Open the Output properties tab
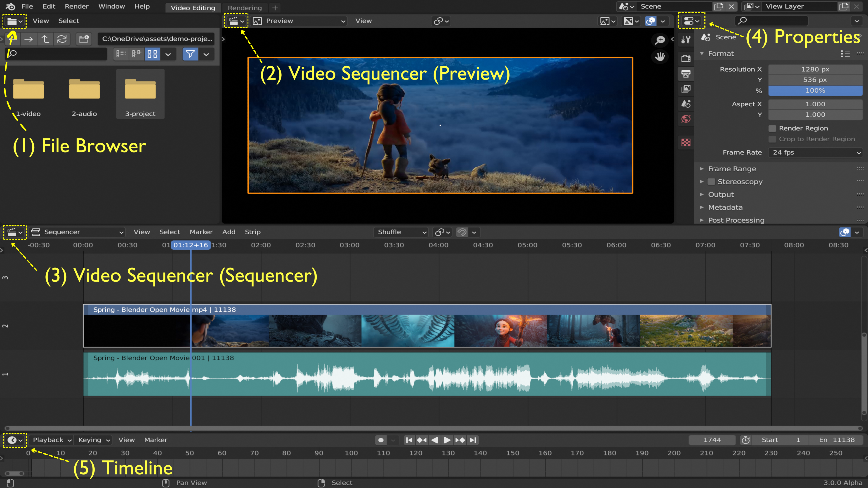 tap(686, 73)
